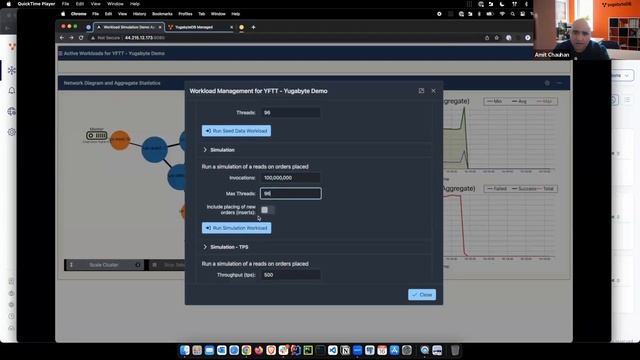Click the Not Secure warning icon

click(x=93, y=38)
